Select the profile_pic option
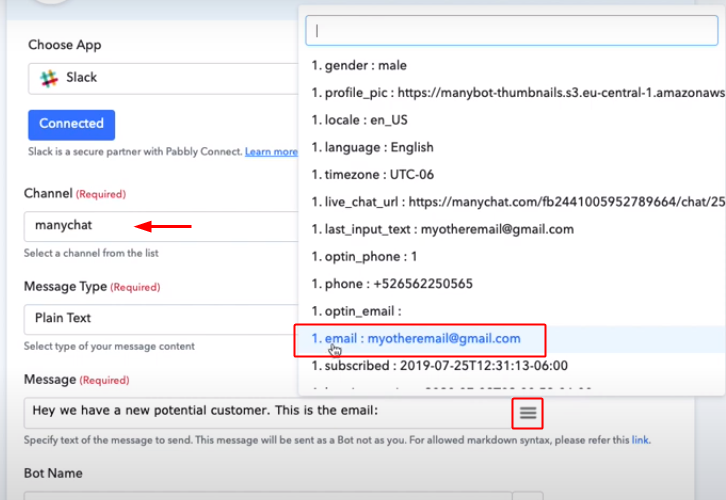This screenshot has width=726, height=500. [512, 93]
